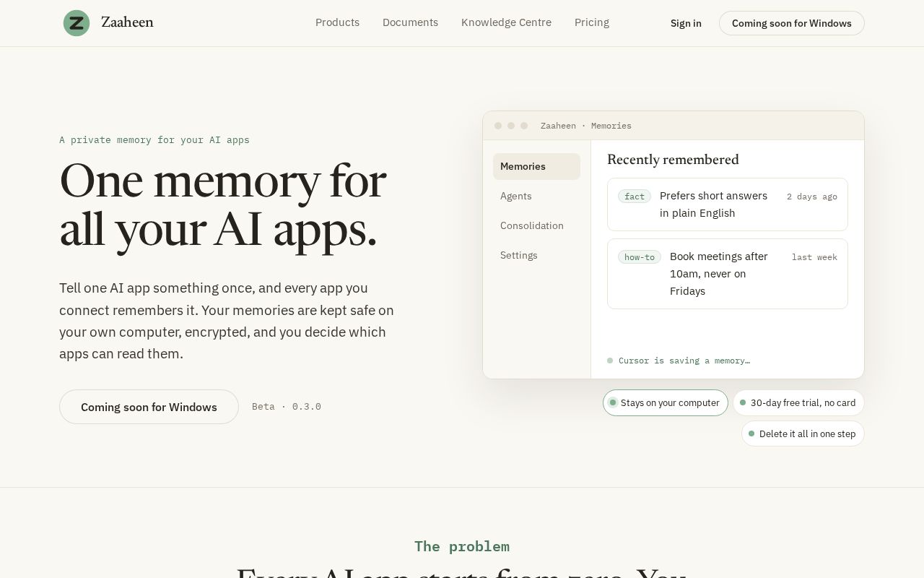
Task: Click the '30-day free trial, no card' pill
Action: click(798, 402)
